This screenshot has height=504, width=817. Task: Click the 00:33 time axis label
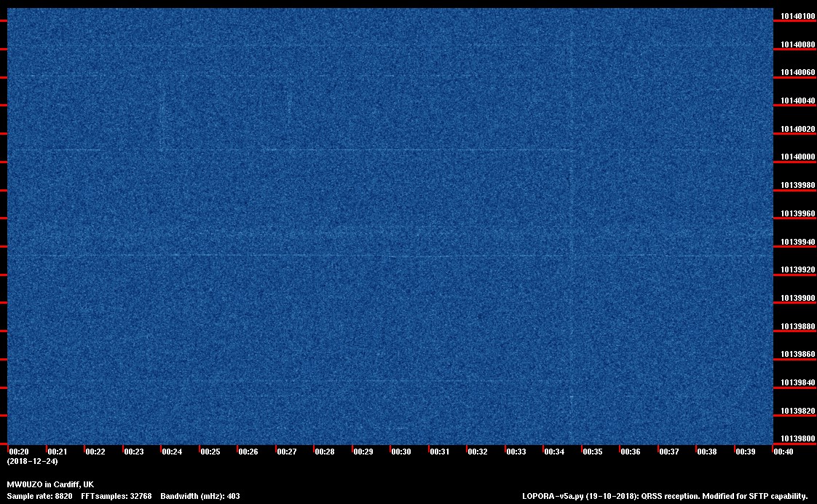516,452
